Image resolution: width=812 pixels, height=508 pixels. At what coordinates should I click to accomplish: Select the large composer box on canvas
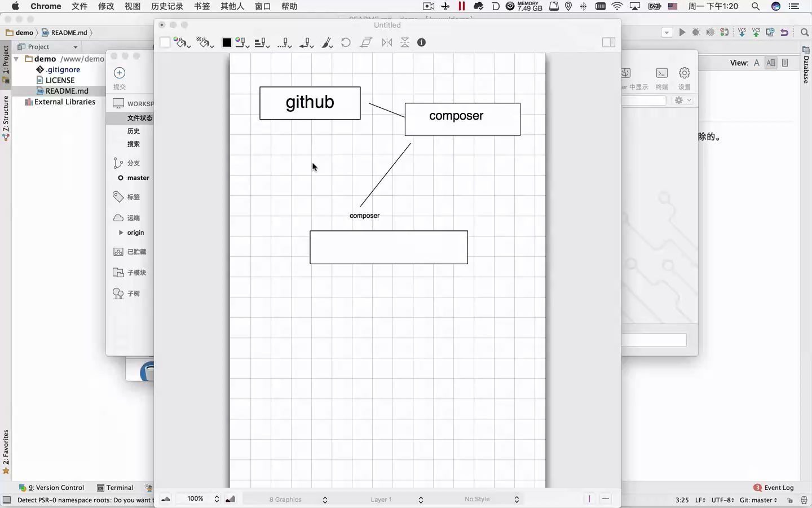(x=462, y=119)
